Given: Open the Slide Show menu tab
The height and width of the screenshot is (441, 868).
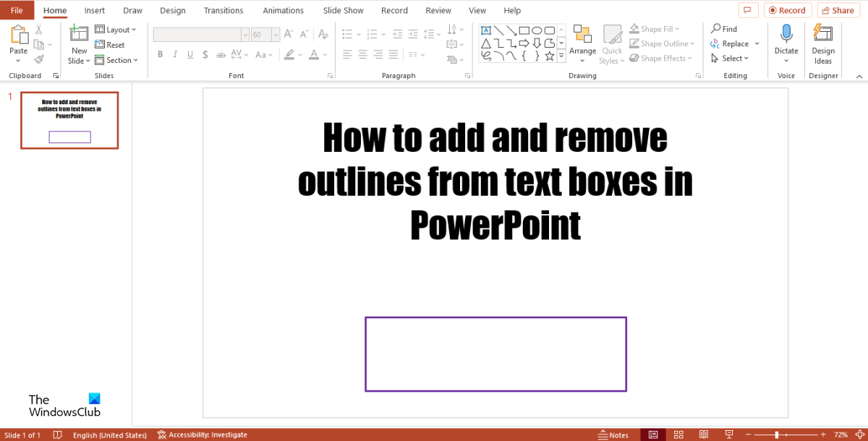Looking at the screenshot, I should click(343, 10).
